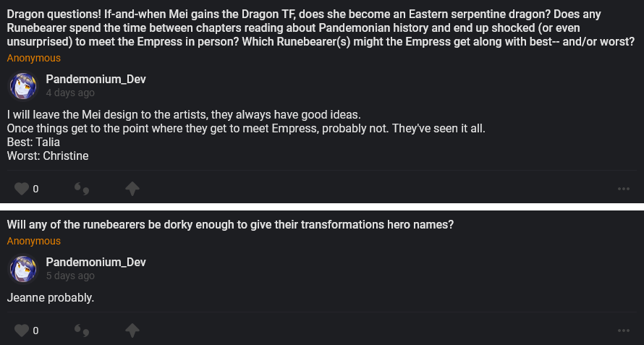The width and height of the screenshot is (644, 345).
Task: Like the Jeanne probably answer with heart
Action: (x=22, y=331)
